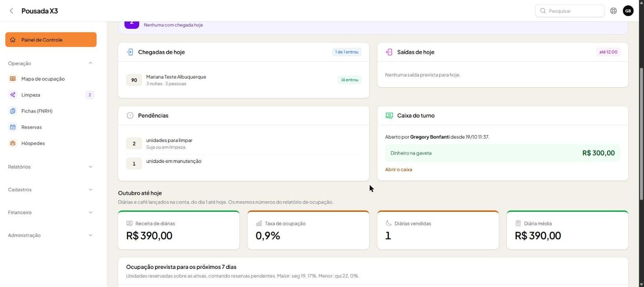Click the Hóspedes people icon
Image resolution: width=644 pixels, height=287 pixels.
tap(13, 143)
